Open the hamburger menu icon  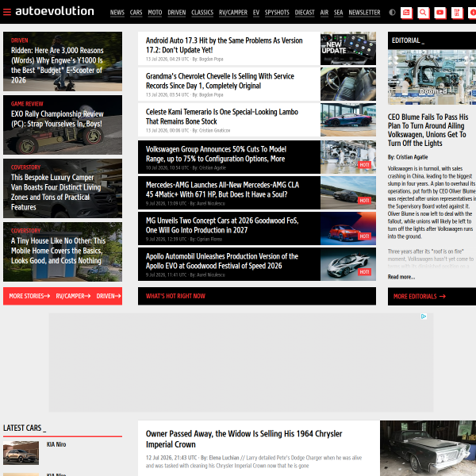(x=7, y=12)
